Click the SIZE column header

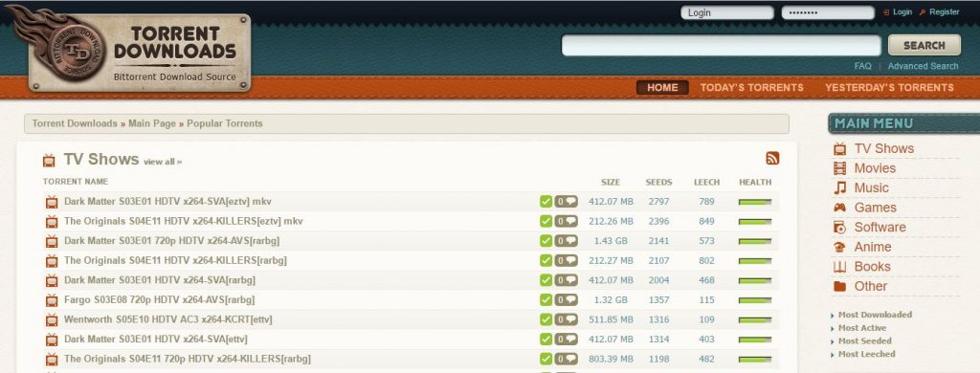pyautogui.click(x=611, y=183)
